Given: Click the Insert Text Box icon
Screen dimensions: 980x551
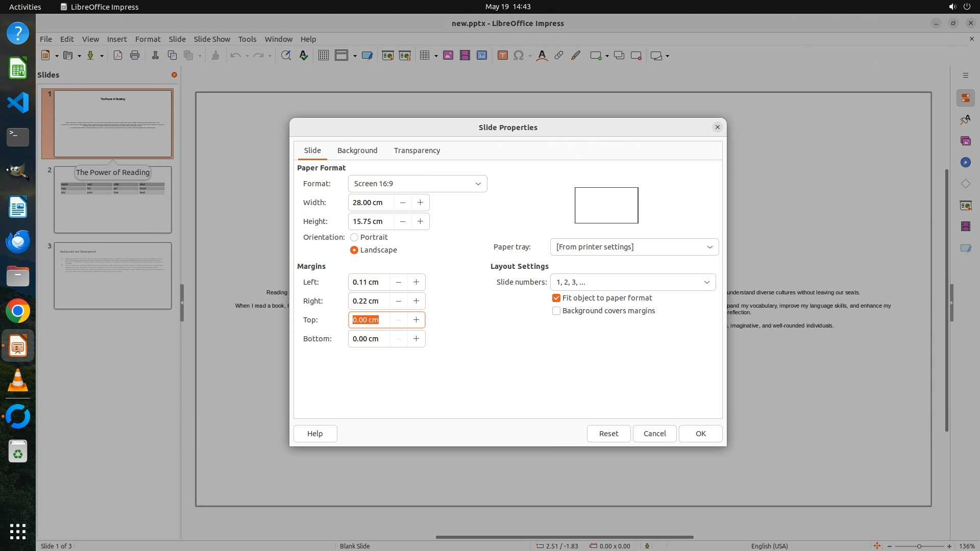Looking at the screenshot, I should 502,56.
